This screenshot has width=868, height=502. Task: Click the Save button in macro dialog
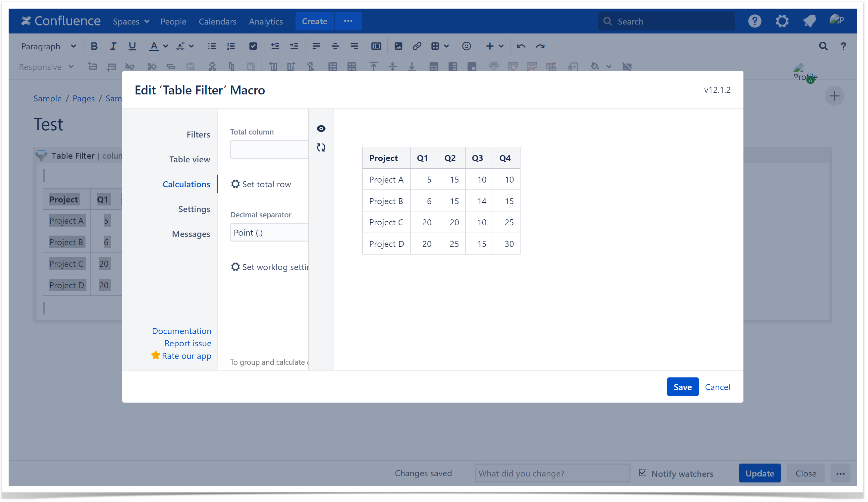(682, 387)
